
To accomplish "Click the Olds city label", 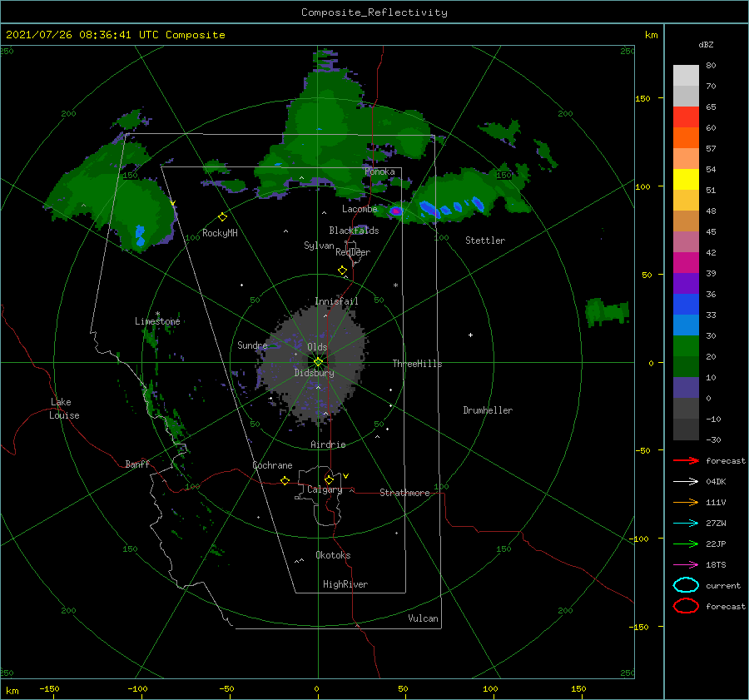I will (317, 347).
